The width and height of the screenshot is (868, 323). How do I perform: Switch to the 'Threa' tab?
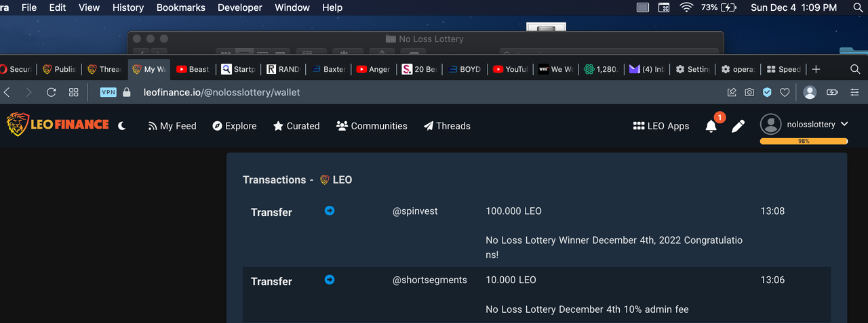click(x=104, y=69)
